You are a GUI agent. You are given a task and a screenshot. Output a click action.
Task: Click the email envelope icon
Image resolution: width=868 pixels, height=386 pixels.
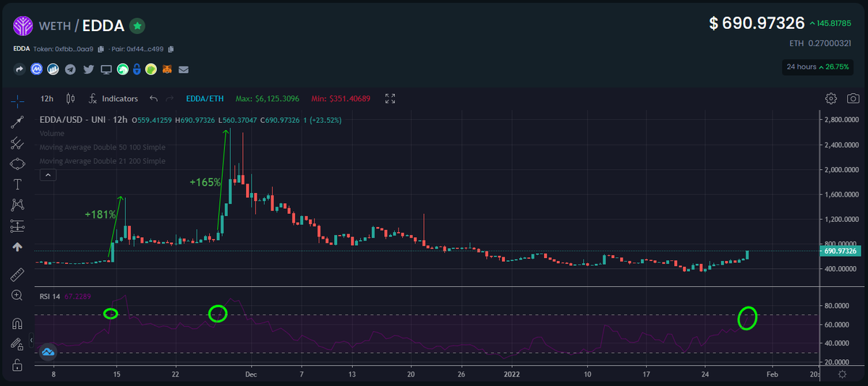184,69
